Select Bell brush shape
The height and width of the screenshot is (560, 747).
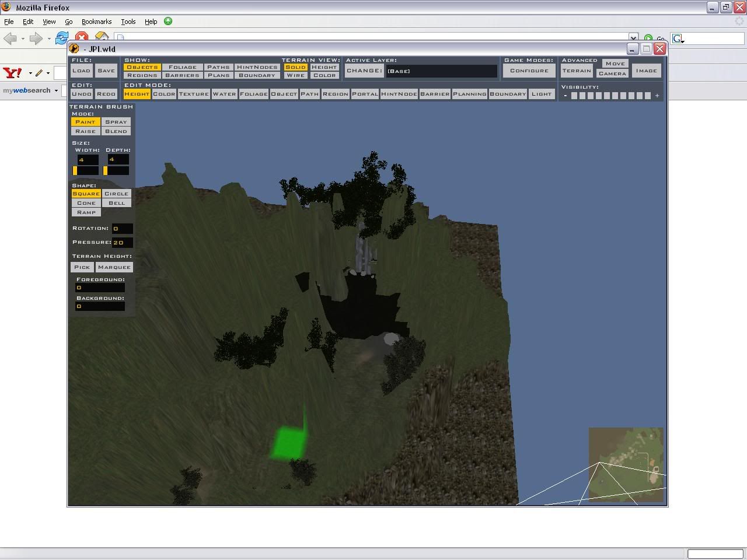click(116, 203)
